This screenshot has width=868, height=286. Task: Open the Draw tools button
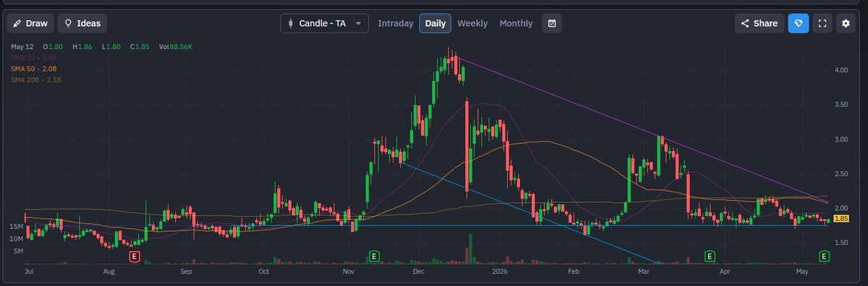click(x=30, y=23)
